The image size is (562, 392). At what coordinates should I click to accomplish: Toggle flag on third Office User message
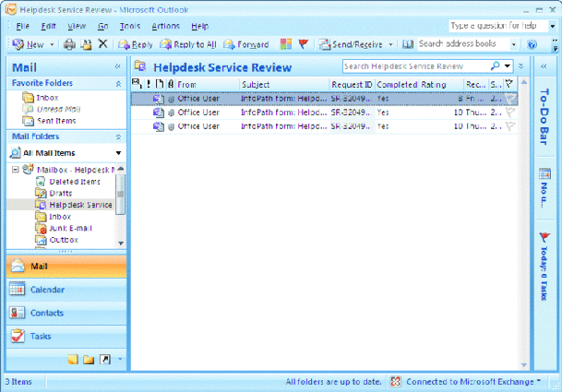[x=510, y=126]
